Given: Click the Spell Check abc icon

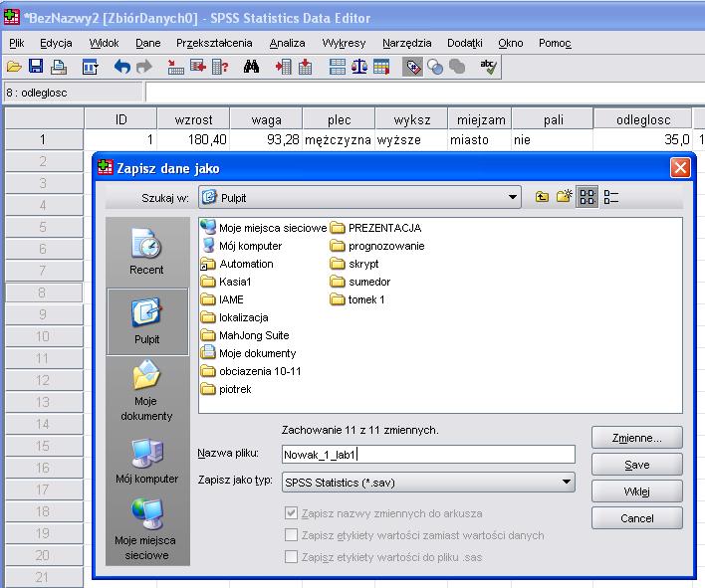Looking at the screenshot, I should click(488, 67).
